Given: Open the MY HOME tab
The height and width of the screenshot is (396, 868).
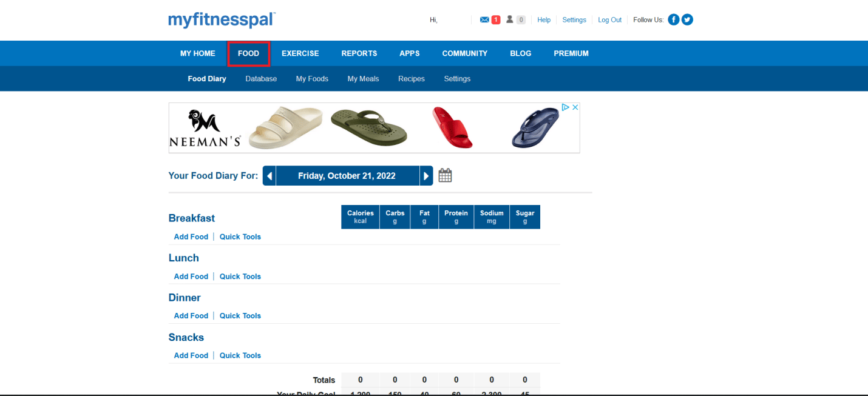Looking at the screenshot, I should click(x=198, y=53).
